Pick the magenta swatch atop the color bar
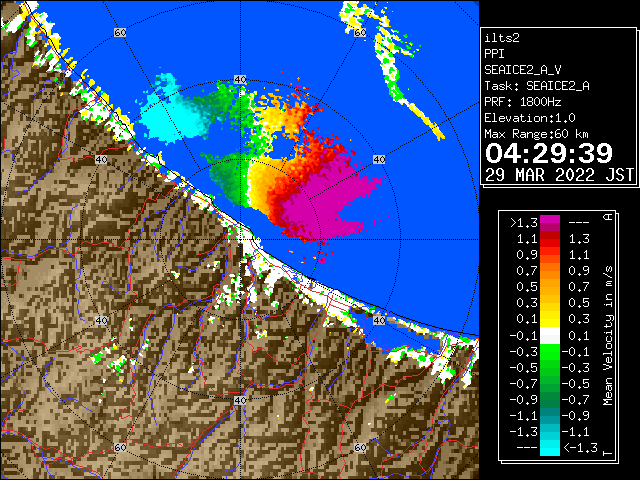 click(x=550, y=220)
